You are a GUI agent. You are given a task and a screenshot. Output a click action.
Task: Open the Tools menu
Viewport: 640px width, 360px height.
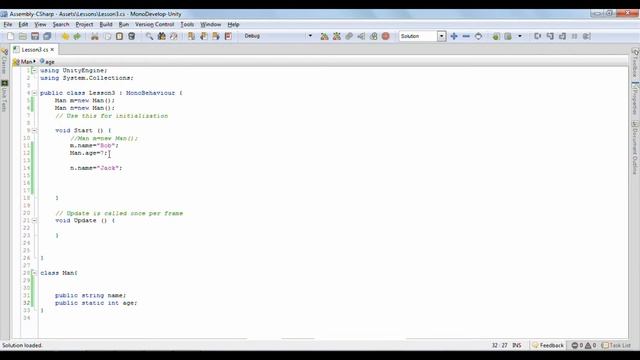click(x=187, y=24)
